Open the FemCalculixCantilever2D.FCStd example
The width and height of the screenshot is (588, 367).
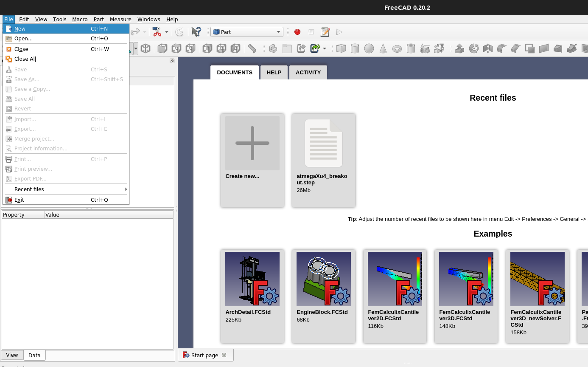pyautogui.click(x=395, y=296)
